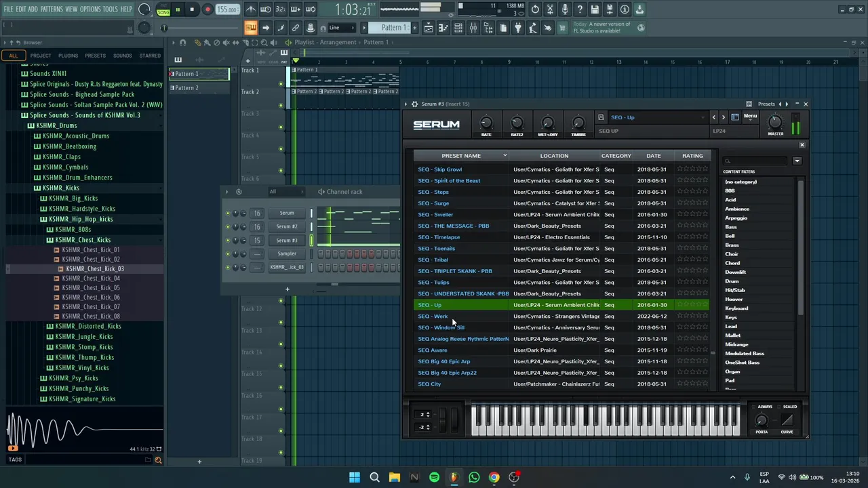Viewport: 868px width, 488px height.
Task: Choose the zoom tool in Playlist toolbar
Action: (x=264, y=42)
